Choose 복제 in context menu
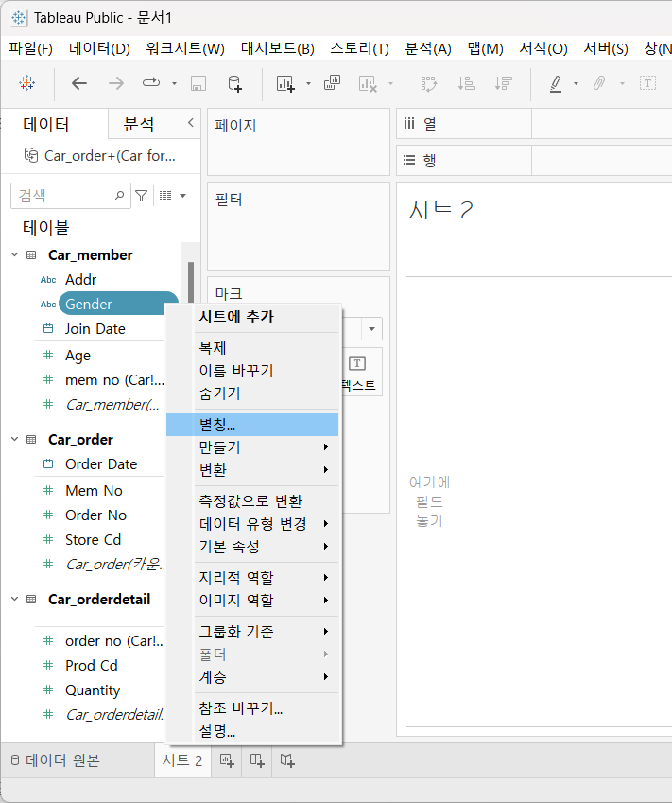Viewport: 672px width, 803px height. pos(253,348)
